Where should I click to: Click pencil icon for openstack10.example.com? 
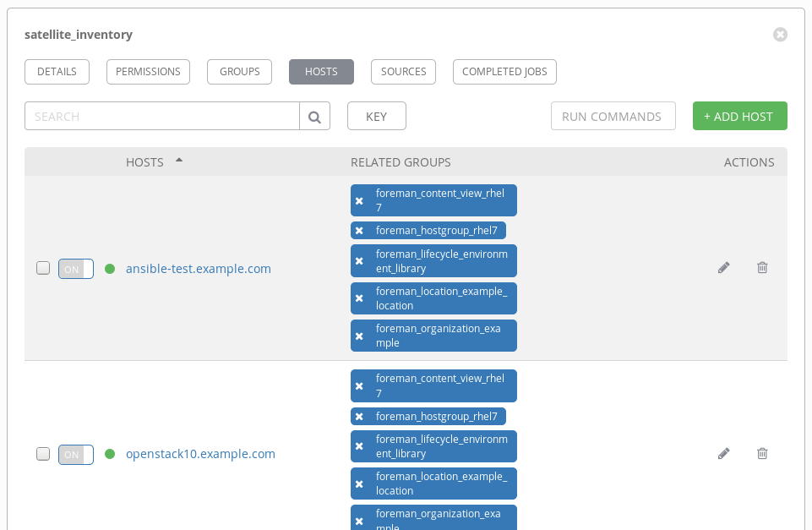723,454
